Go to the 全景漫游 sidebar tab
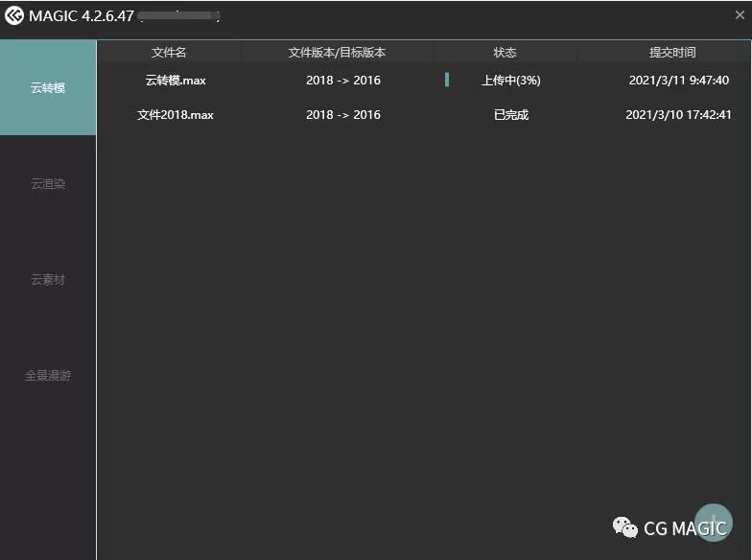752x560 pixels. pyautogui.click(x=48, y=376)
